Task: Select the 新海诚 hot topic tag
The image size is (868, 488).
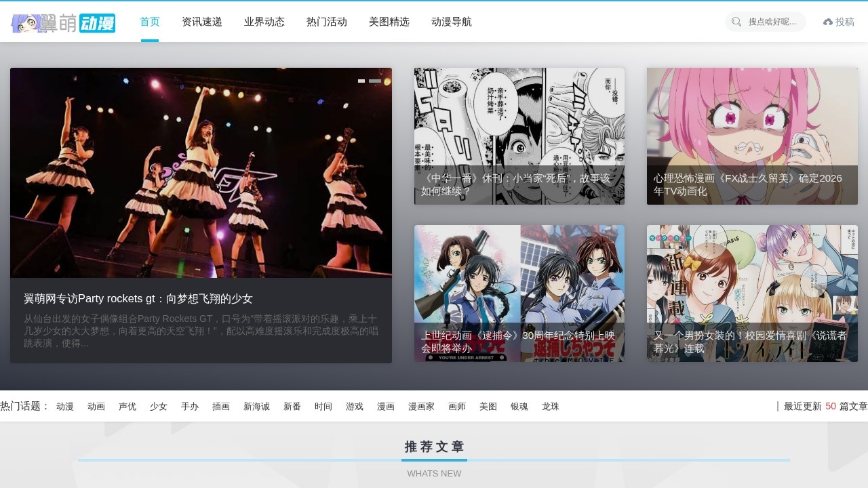Action: coord(256,407)
